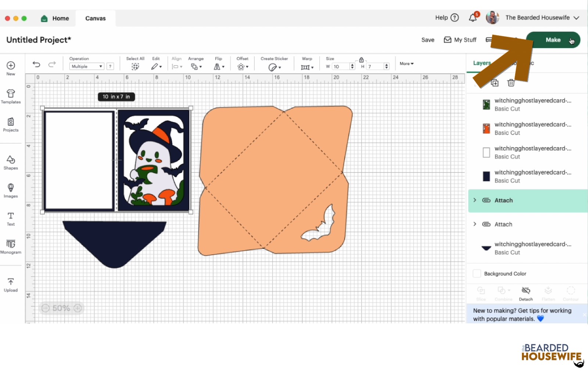This screenshot has height=374, width=588.
Task: Toggle the Background Color checkbox
Action: (477, 274)
